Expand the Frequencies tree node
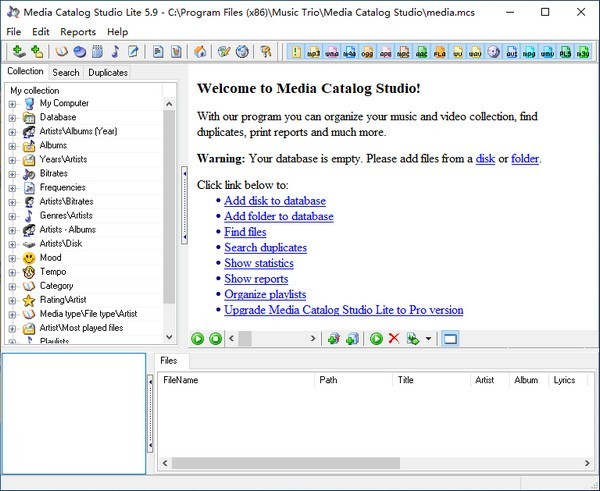Image resolution: width=600 pixels, height=491 pixels. tap(12, 188)
